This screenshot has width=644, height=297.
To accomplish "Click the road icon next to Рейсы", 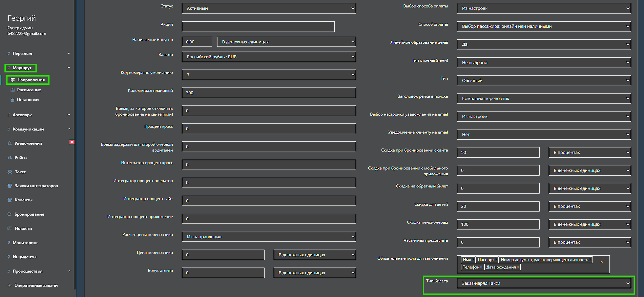I will click(10, 158).
